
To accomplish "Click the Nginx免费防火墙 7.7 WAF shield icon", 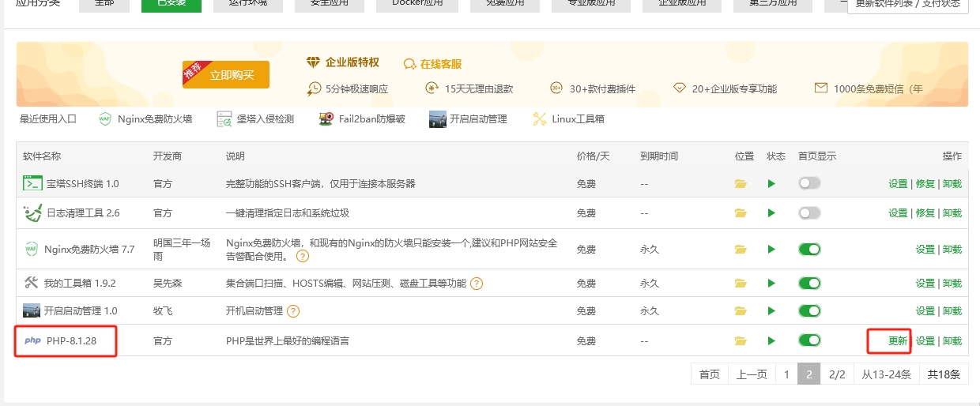I will (32, 249).
